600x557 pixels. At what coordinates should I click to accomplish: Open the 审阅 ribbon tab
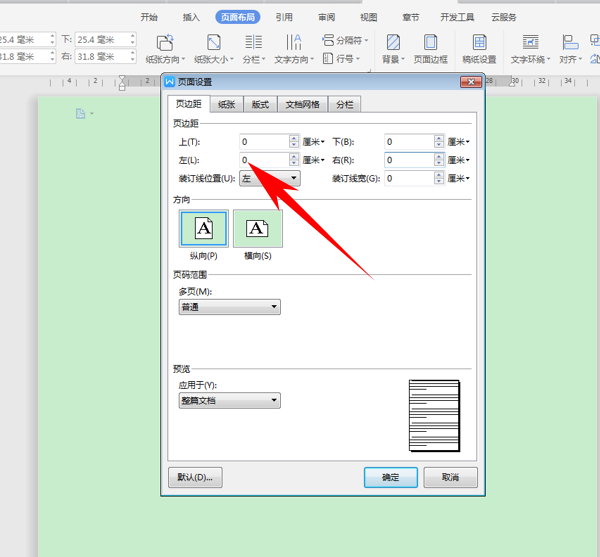(326, 17)
